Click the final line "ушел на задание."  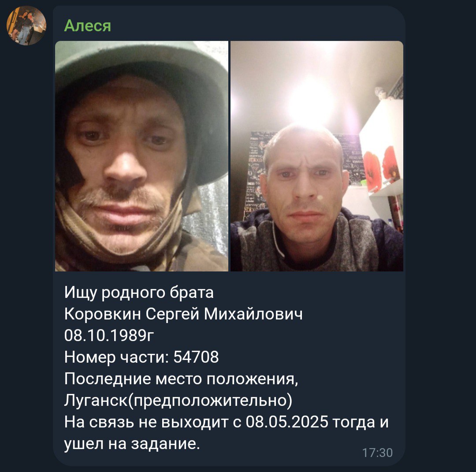point(132,444)
